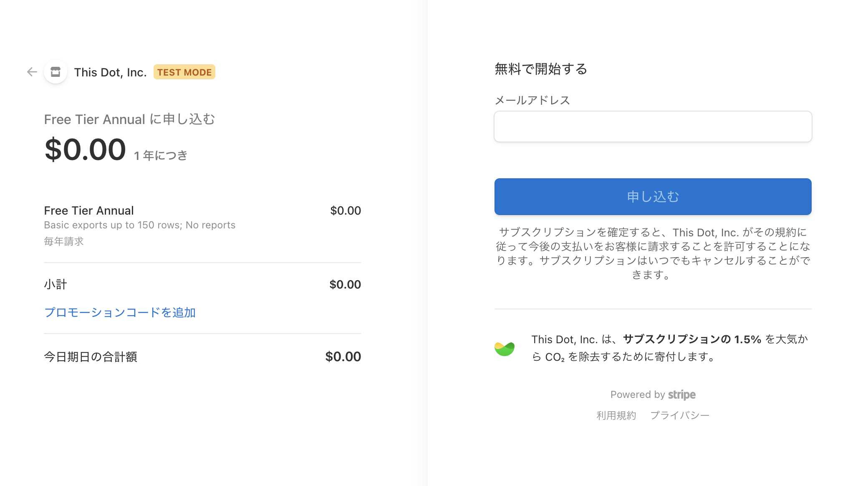This screenshot has height=486, width=868.
Task: Open the プライバシー privacy link
Action: pos(680,415)
